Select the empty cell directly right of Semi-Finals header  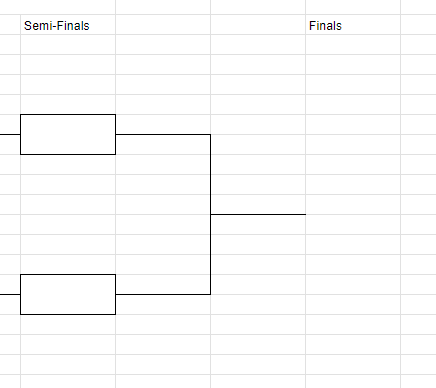tap(163, 24)
